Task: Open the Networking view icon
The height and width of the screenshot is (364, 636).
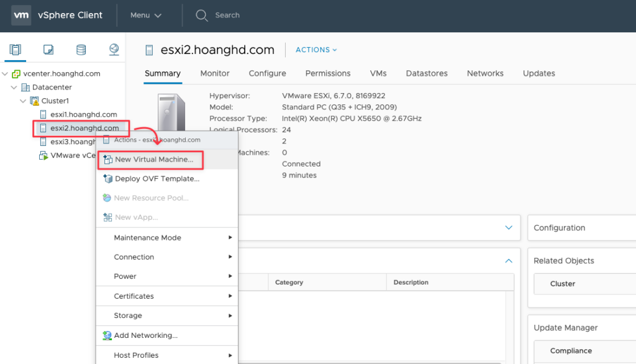Action: point(114,50)
